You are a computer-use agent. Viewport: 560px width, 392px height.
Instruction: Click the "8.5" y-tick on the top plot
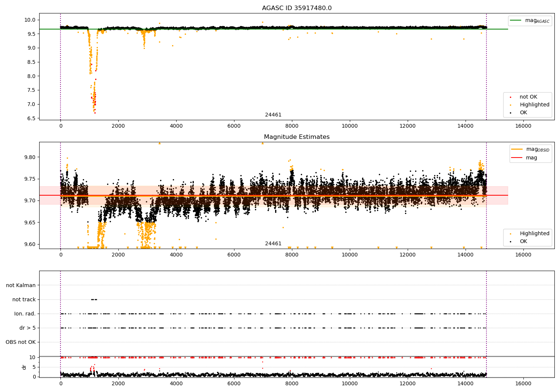pyautogui.click(x=31, y=62)
